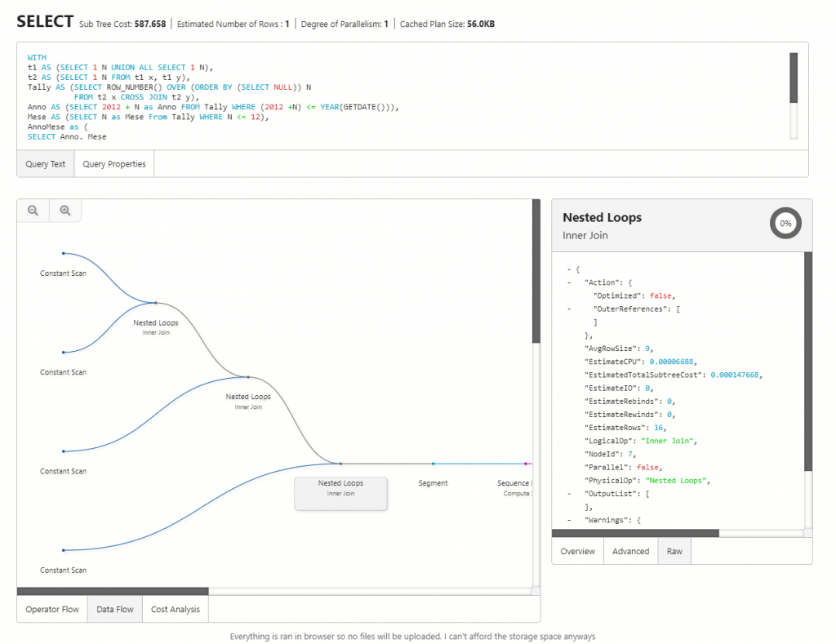Collapse the "Action" JSON object

(569, 282)
